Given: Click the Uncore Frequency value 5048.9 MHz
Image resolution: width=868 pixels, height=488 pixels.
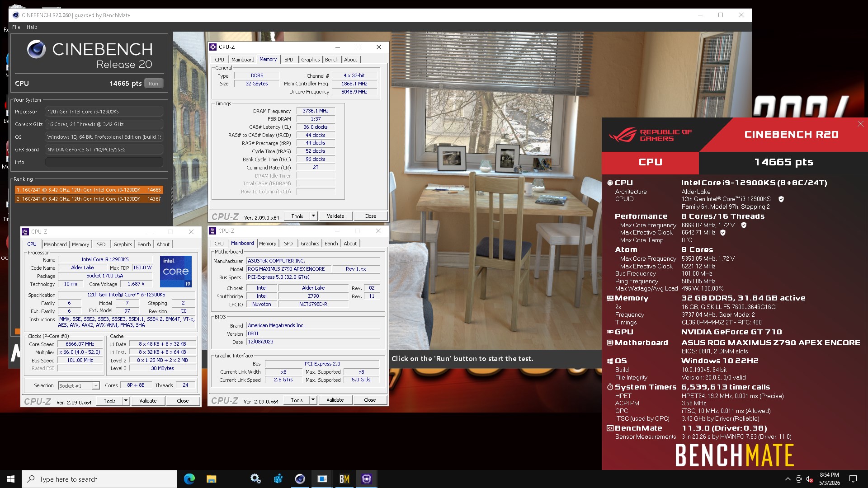Looking at the screenshot, I should (x=354, y=92).
